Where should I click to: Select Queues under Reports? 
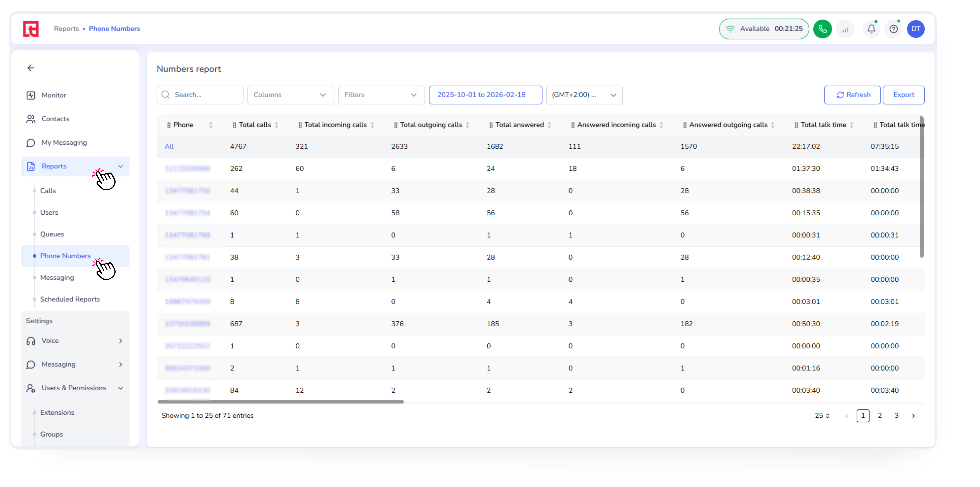[52, 234]
